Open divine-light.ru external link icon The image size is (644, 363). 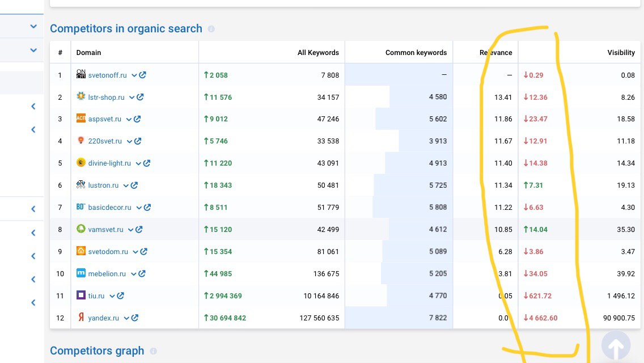[x=147, y=163]
